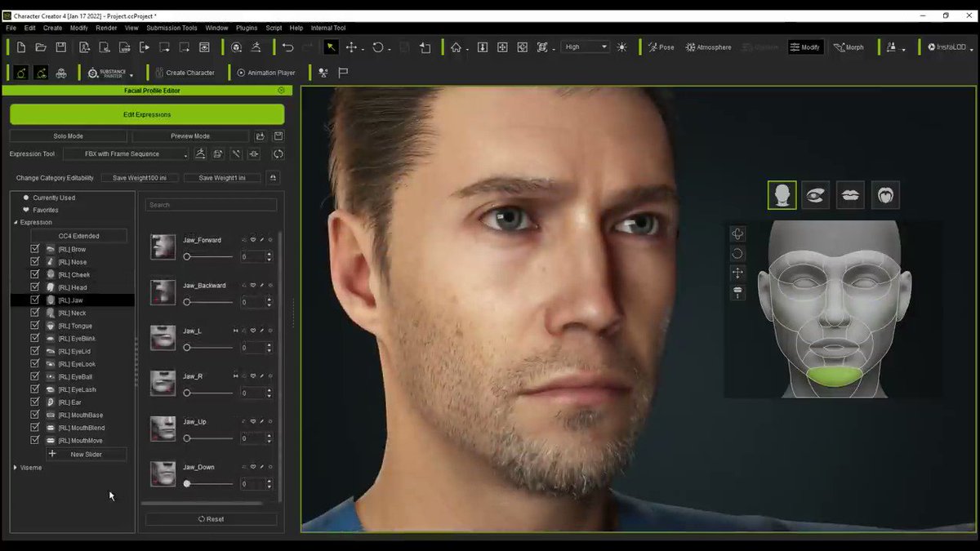The image size is (980, 551).
Task: Open the File menu
Action: point(11,28)
